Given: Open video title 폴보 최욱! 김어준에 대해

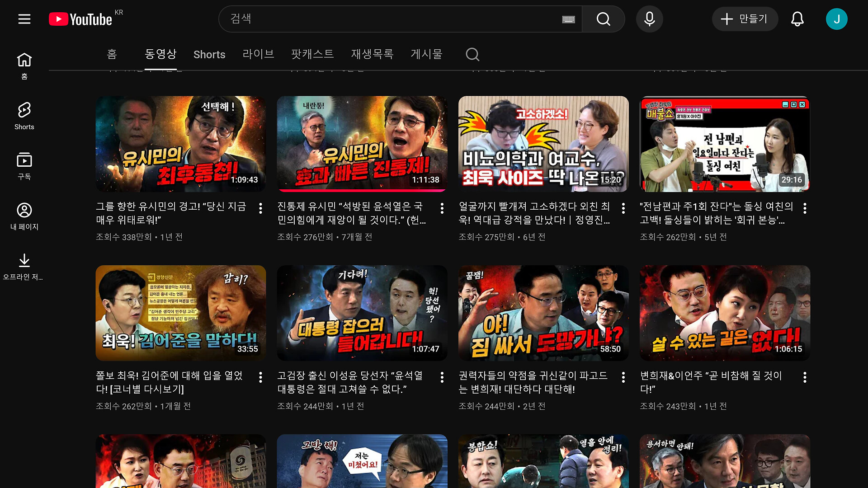Looking at the screenshot, I should tap(170, 382).
